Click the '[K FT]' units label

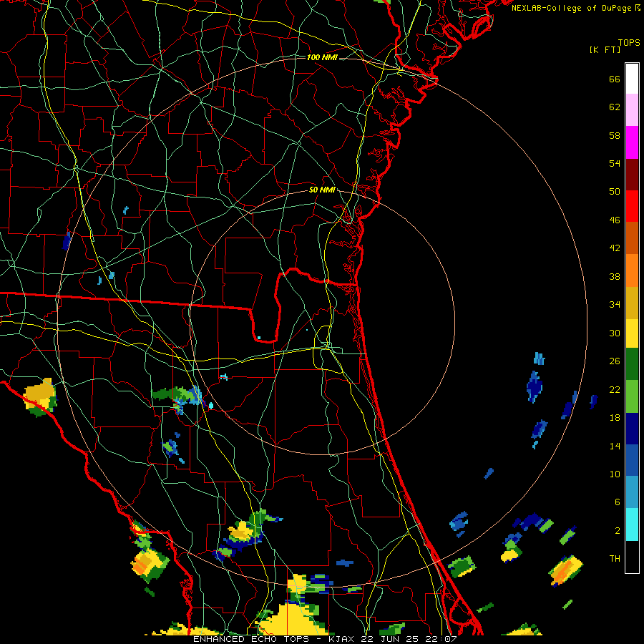[605, 49]
